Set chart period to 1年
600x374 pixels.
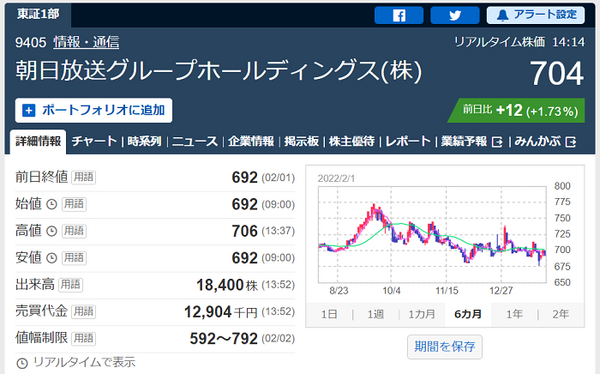515,314
